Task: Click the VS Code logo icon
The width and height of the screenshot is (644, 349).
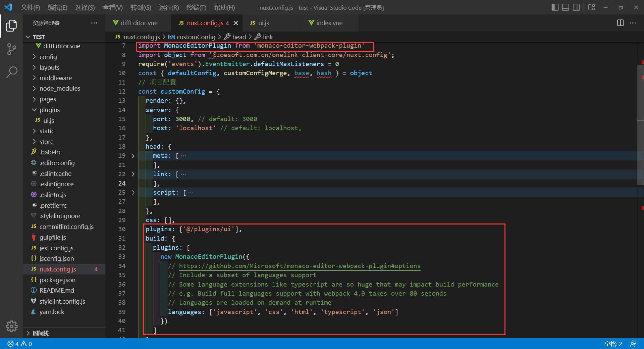Action: point(8,7)
